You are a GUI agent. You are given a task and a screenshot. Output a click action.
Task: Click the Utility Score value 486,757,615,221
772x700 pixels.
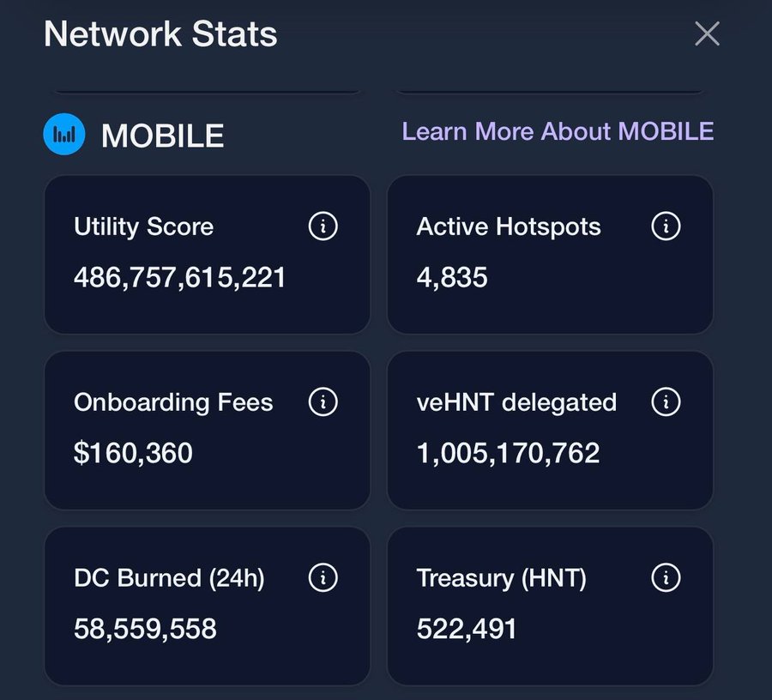(180, 277)
